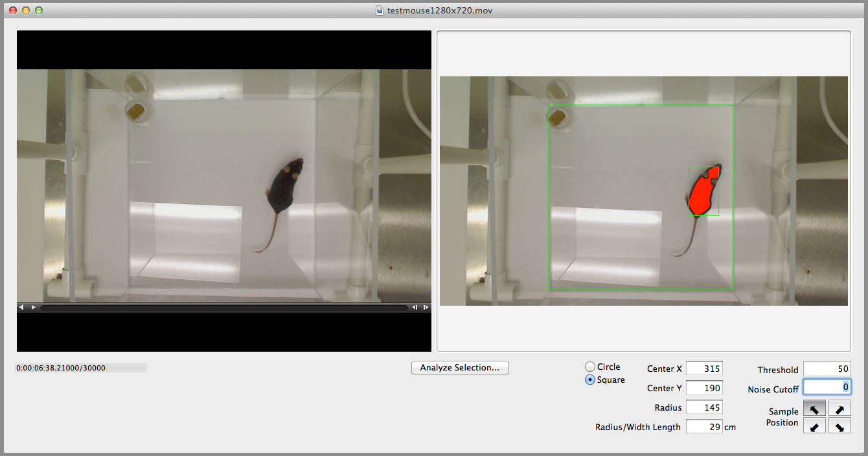
Task: Click the Center Y label
Action: pyautogui.click(x=665, y=388)
